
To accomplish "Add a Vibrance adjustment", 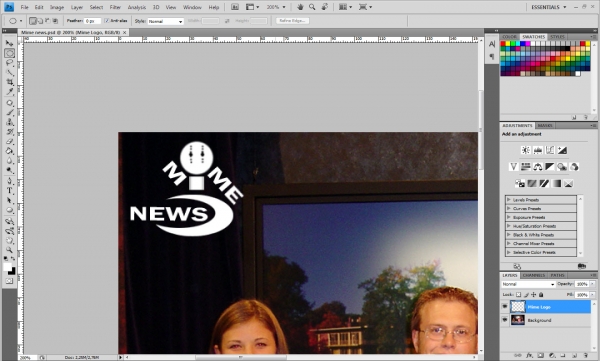I will [x=514, y=167].
